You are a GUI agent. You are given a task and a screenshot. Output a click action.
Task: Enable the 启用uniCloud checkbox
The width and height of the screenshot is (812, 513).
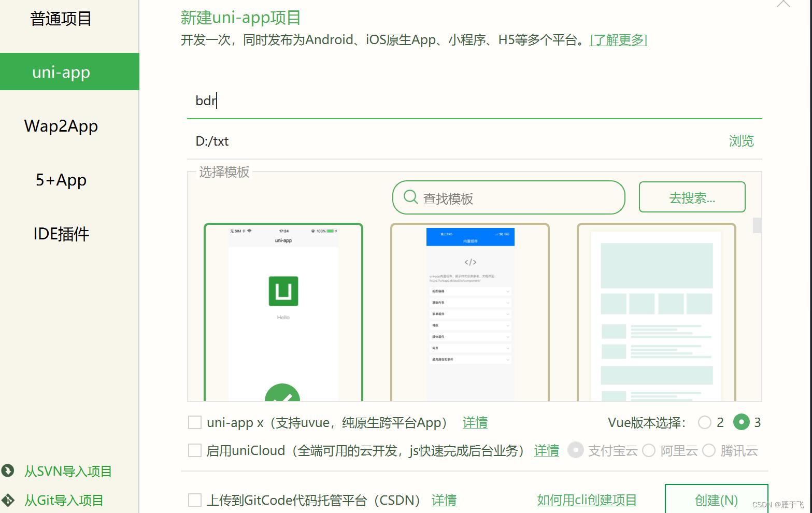click(195, 450)
